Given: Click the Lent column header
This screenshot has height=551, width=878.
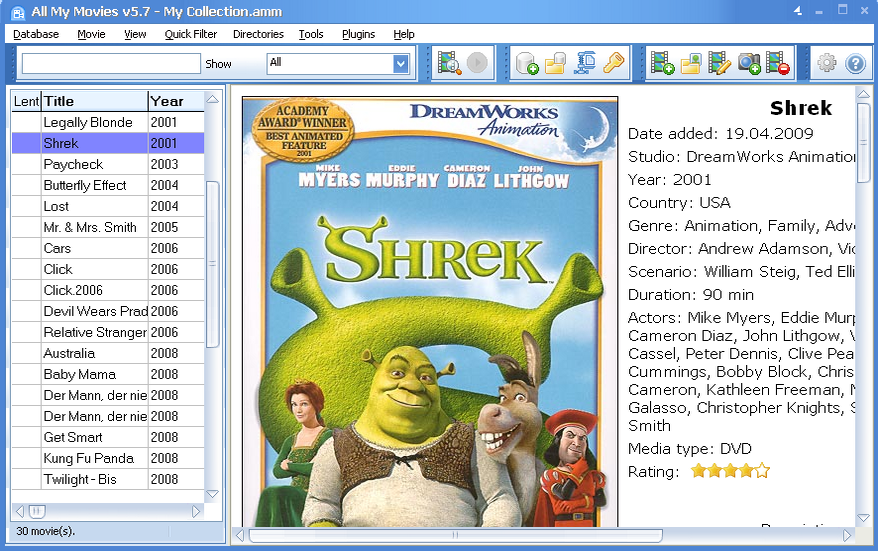Looking at the screenshot, I should pyautogui.click(x=26, y=101).
